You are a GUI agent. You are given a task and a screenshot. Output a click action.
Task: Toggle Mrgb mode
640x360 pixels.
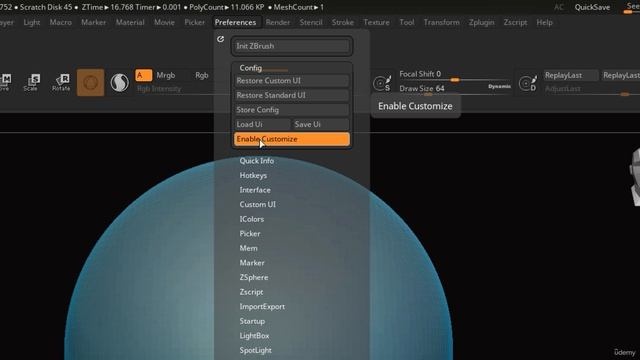(166, 75)
